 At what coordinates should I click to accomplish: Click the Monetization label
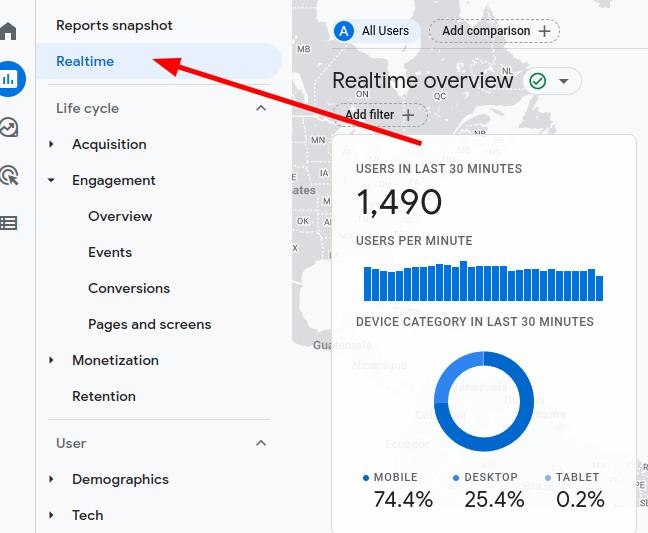115,360
